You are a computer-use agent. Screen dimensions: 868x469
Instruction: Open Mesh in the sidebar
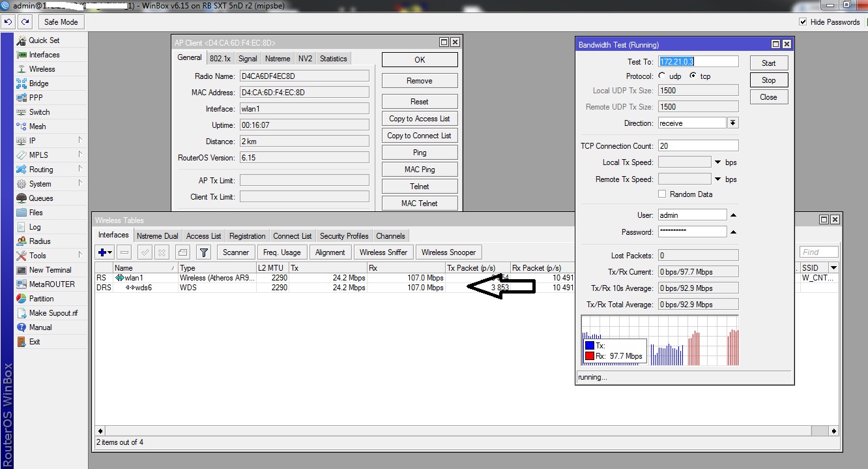click(x=37, y=127)
